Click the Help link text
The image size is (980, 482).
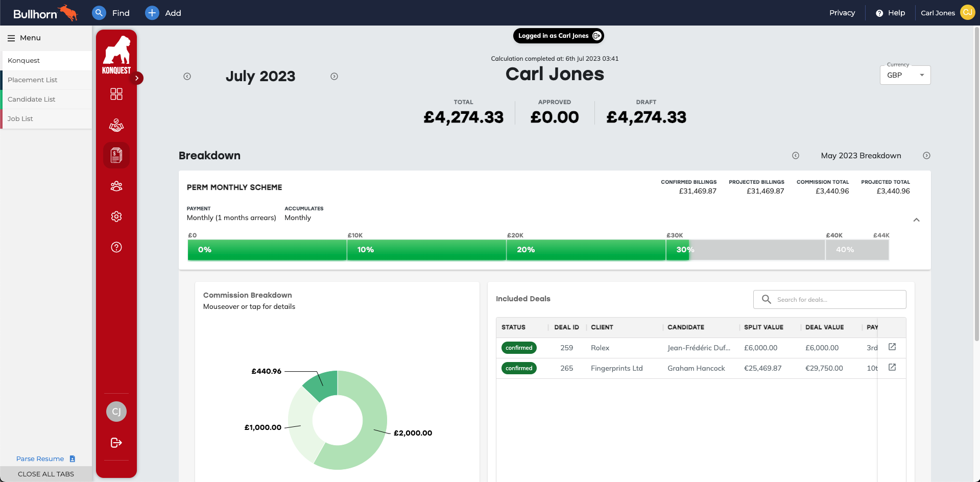pos(896,13)
